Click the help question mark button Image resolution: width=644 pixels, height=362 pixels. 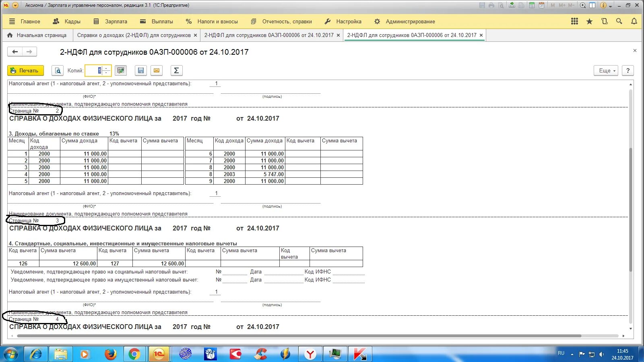(x=628, y=71)
